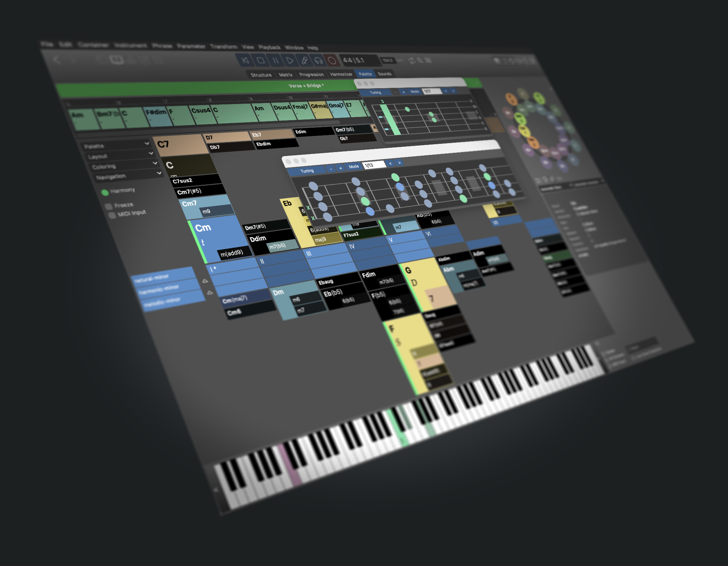Image resolution: width=728 pixels, height=566 pixels.
Task: Click the play transport button
Action: 290,60
